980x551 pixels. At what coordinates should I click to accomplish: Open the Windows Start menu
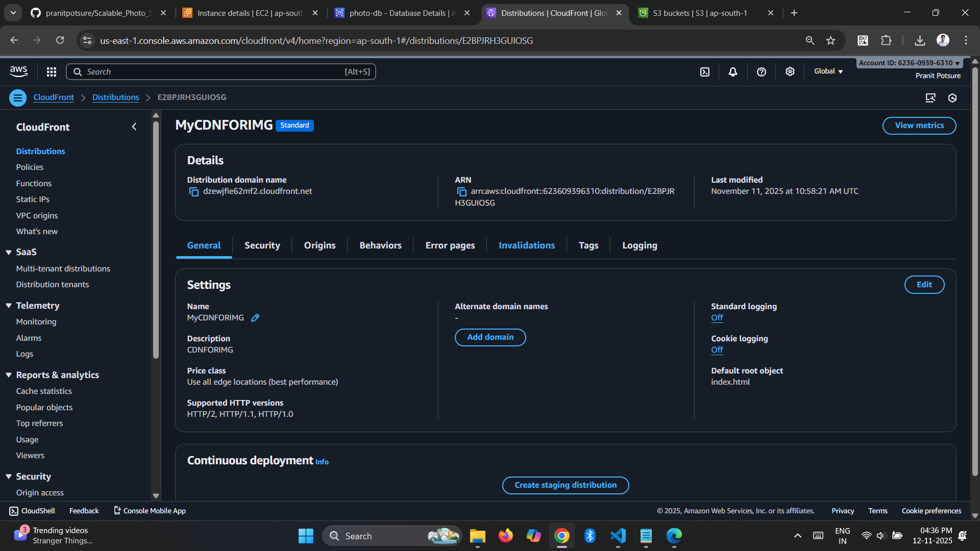point(306,536)
